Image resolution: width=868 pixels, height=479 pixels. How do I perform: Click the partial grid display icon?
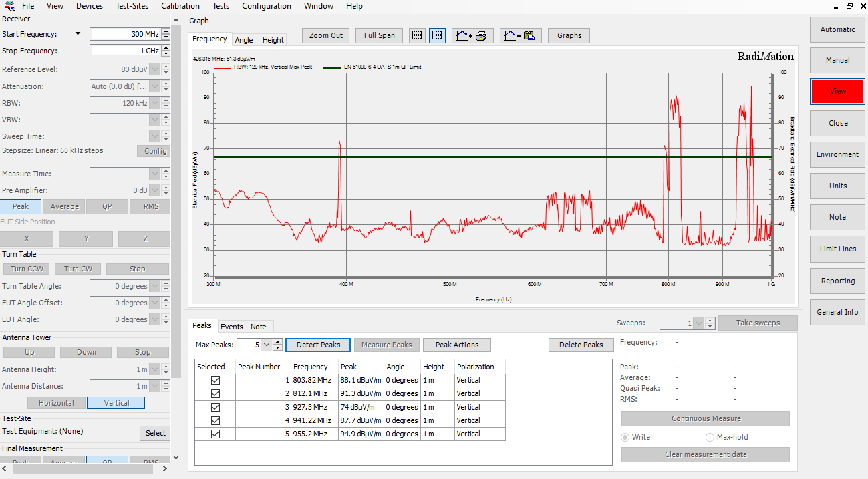pos(437,35)
